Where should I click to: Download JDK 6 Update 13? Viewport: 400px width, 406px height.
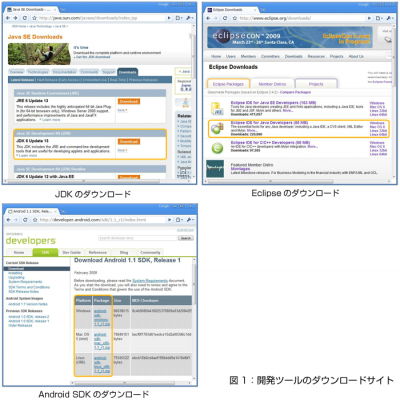coord(129,142)
